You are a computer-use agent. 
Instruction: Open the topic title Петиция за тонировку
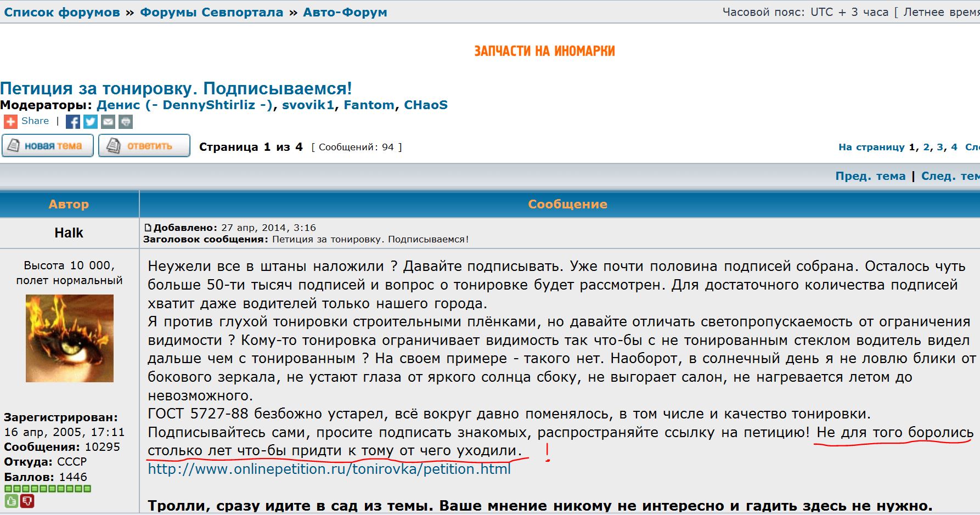click(x=176, y=88)
